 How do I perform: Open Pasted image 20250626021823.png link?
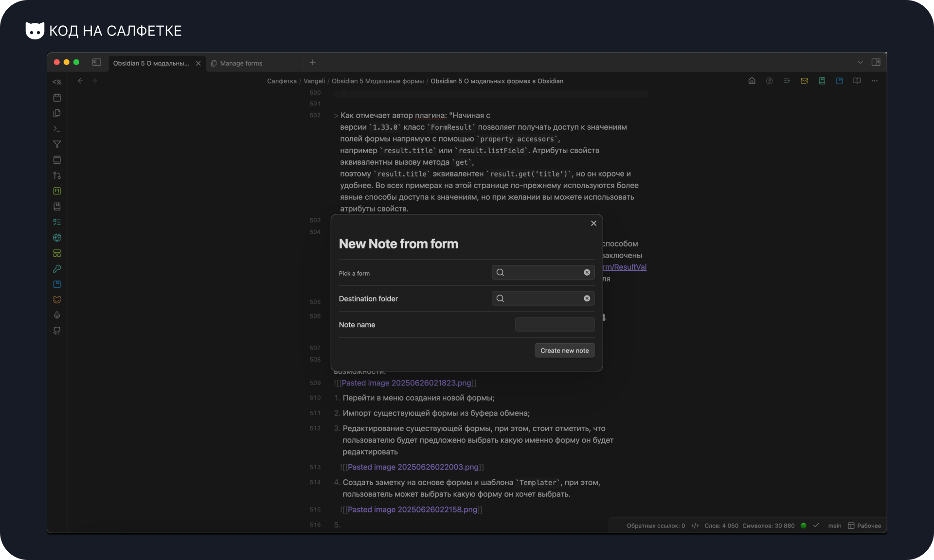point(406,383)
